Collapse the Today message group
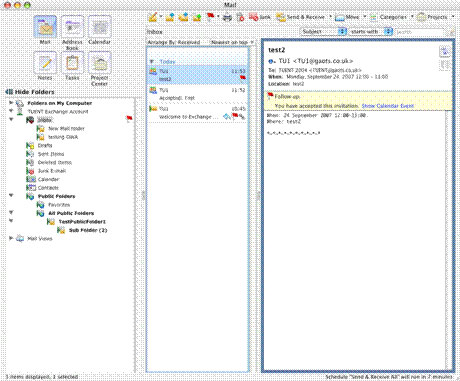 pyautogui.click(x=152, y=62)
